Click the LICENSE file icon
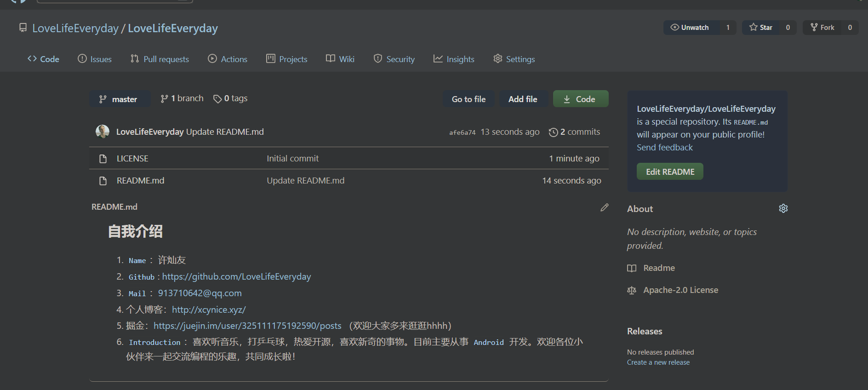 point(103,159)
